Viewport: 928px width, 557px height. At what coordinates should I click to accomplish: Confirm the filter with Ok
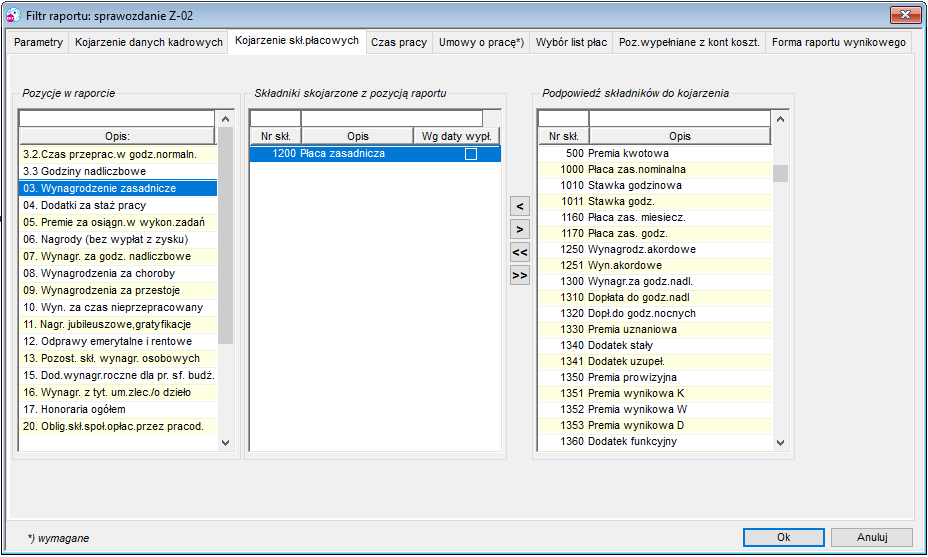click(x=784, y=537)
